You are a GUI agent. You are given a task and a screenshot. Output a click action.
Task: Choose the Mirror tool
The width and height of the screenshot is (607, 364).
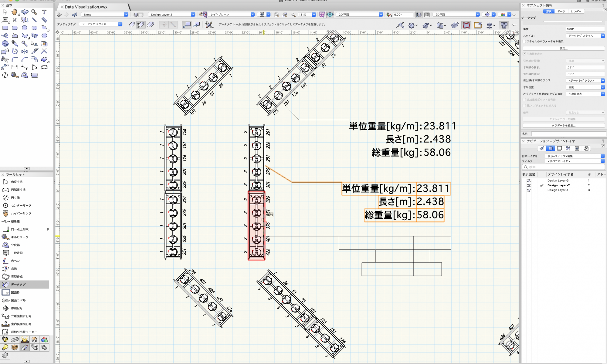(25, 51)
